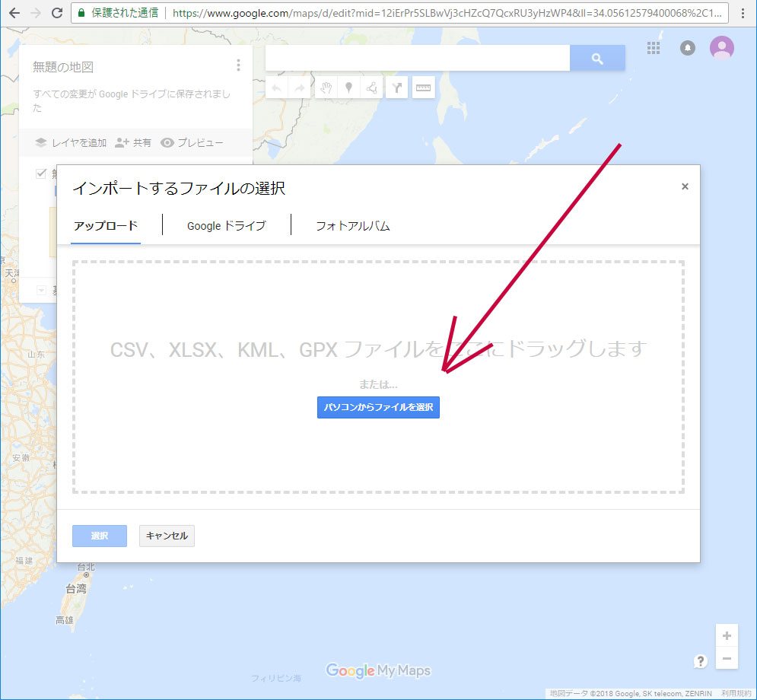The height and width of the screenshot is (700, 757).
Task: Expand the base map dropdown arrow
Action: coord(41,290)
